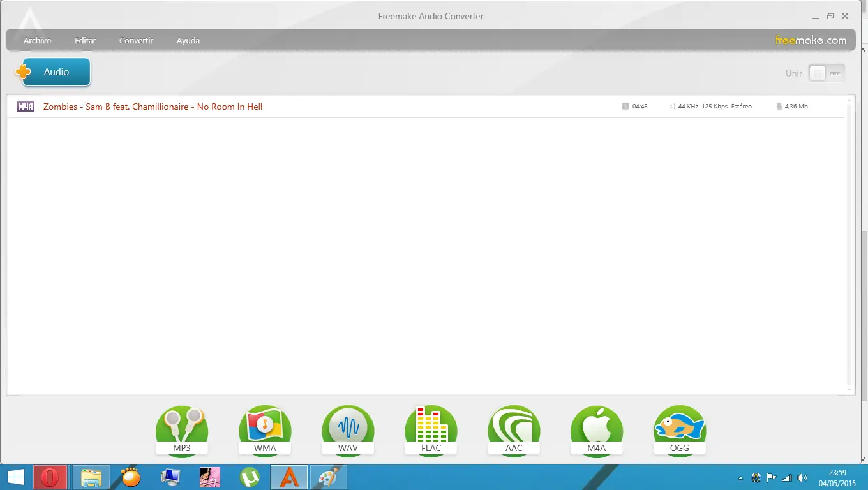This screenshot has height=490, width=868.
Task: Add audio files with the Audio button
Action: coord(53,72)
